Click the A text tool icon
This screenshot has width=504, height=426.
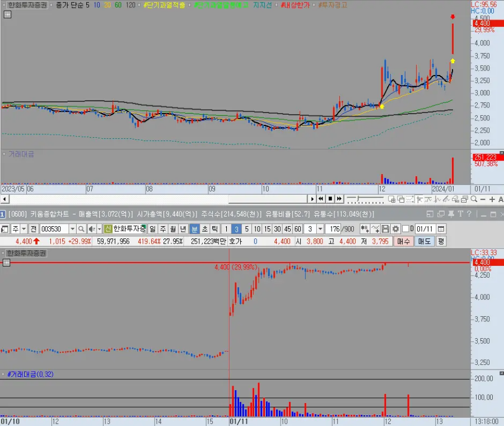coord(501,199)
